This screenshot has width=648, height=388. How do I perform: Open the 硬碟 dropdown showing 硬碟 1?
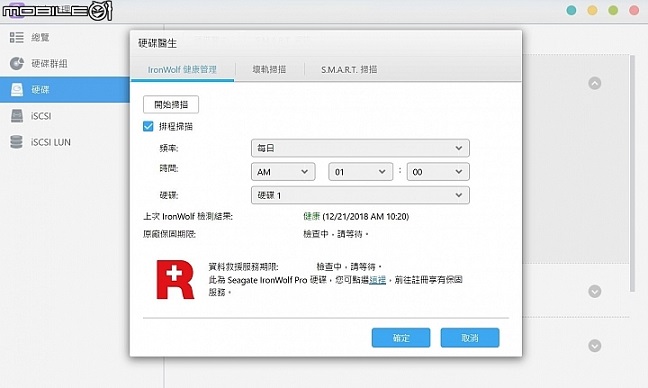360,195
